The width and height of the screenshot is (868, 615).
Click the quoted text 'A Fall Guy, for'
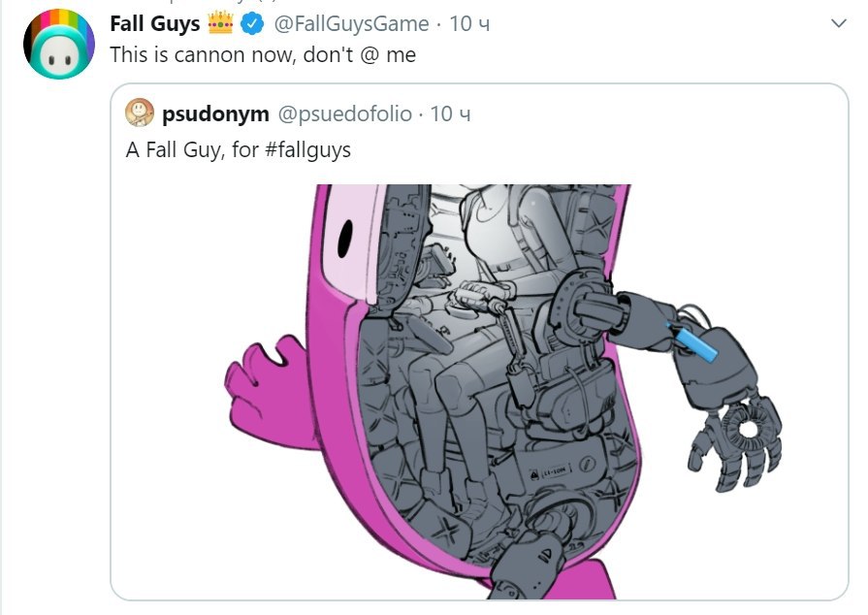click(192, 150)
